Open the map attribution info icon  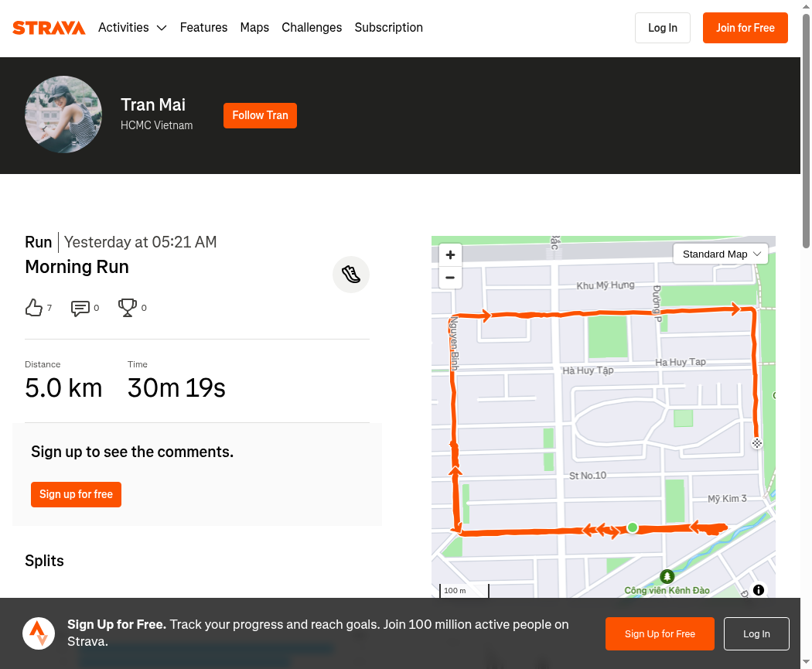[x=759, y=590]
